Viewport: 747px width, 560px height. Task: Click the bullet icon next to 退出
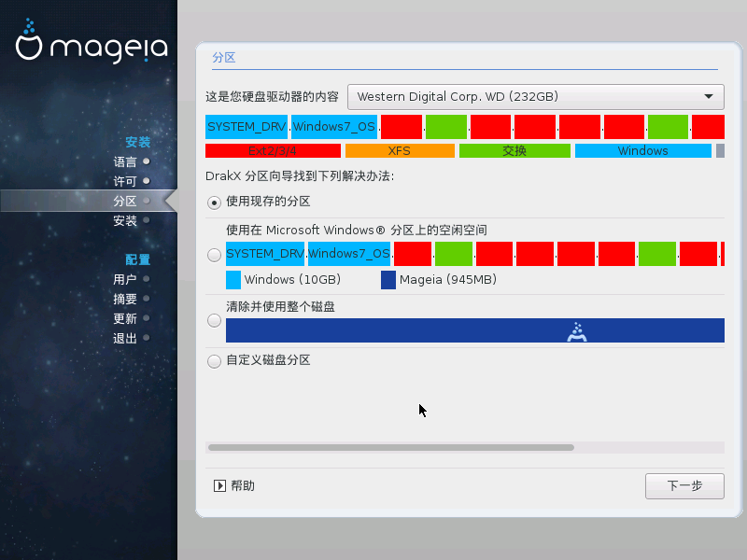click(x=147, y=338)
